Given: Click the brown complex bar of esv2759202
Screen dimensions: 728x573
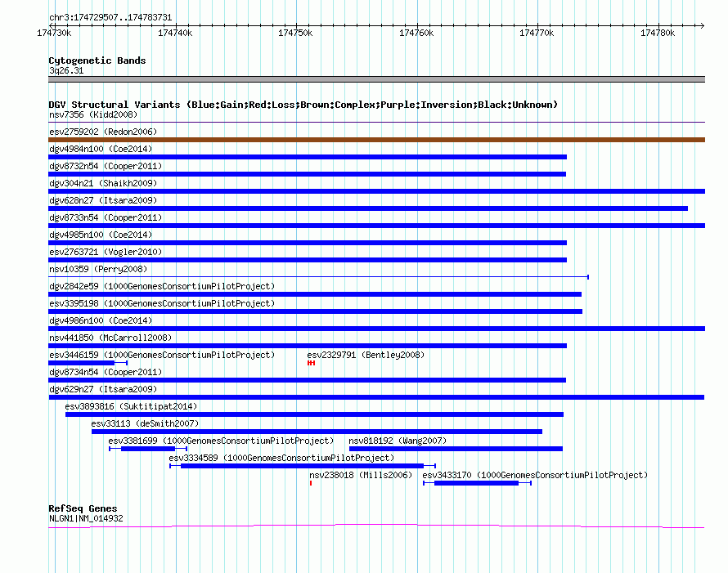Looking at the screenshot, I should (x=376, y=140).
